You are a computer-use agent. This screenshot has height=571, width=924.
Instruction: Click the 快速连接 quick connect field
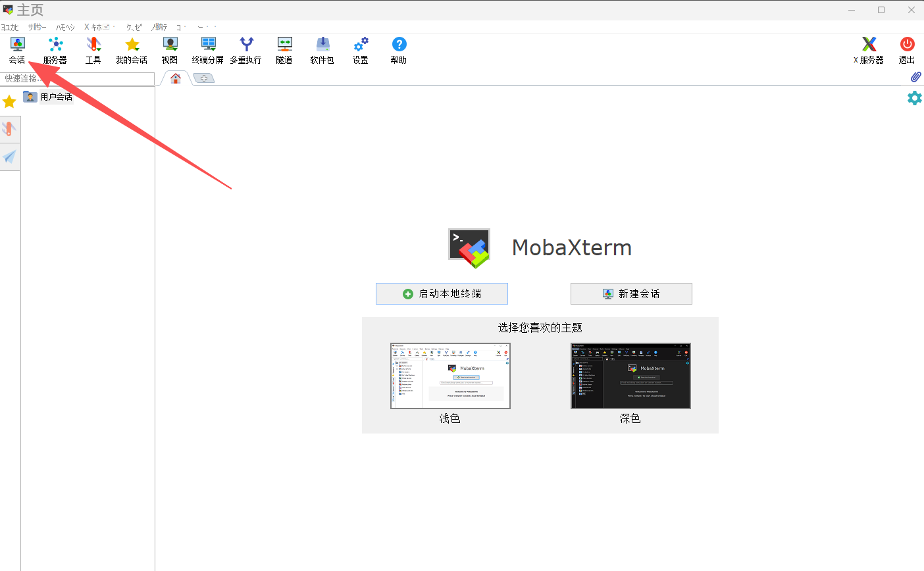click(78, 78)
